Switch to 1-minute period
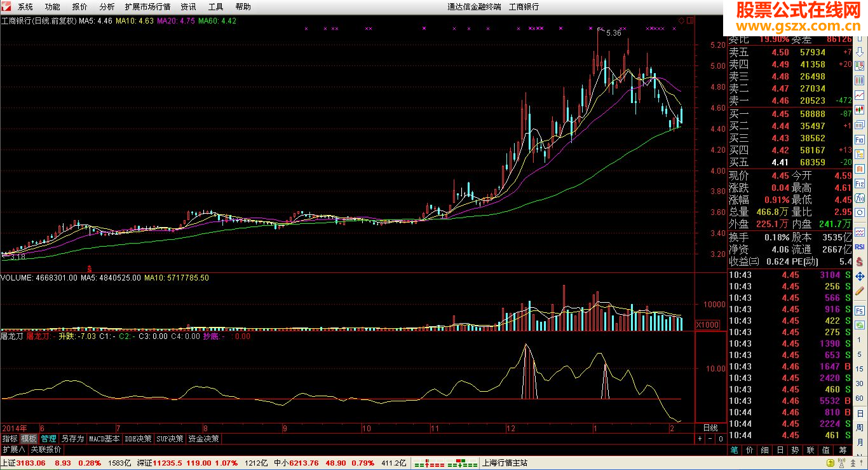 859,340
